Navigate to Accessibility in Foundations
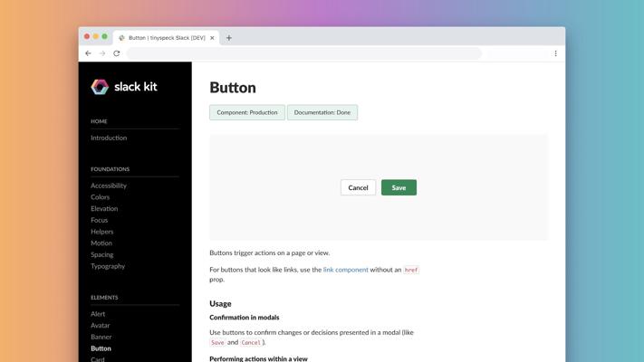 coord(109,186)
